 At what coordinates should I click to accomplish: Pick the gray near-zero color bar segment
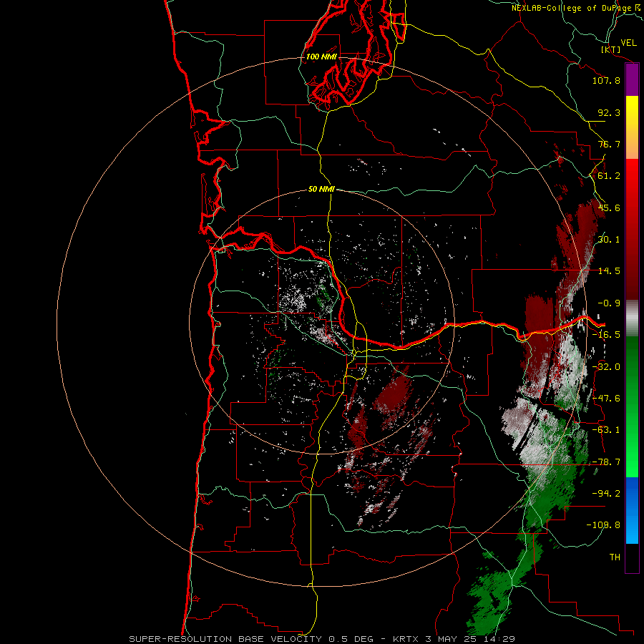click(632, 318)
